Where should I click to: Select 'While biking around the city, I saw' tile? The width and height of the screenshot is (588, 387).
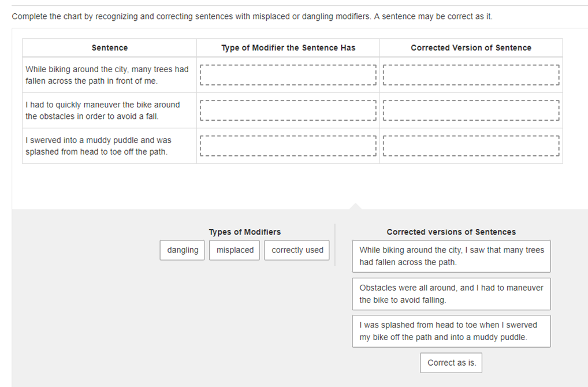(x=451, y=256)
